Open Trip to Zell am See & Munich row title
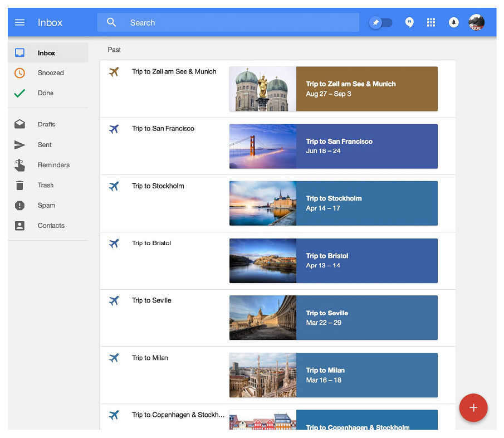504x438 pixels. [x=174, y=72]
